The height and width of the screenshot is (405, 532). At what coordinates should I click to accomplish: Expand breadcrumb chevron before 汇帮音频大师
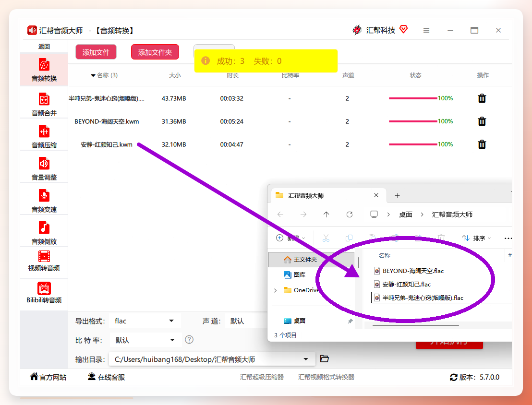point(422,214)
